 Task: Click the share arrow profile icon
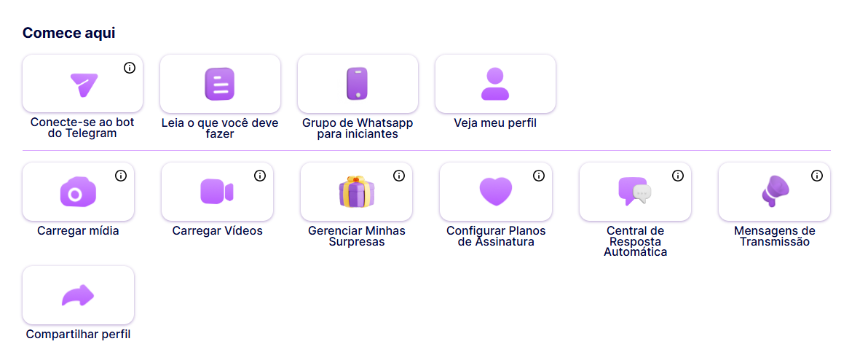[78, 295]
